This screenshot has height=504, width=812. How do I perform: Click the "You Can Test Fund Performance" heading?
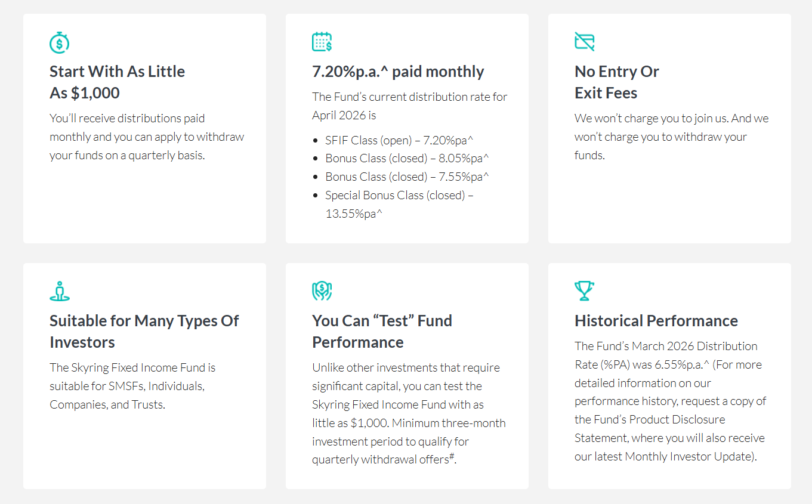click(x=382, y=332)
